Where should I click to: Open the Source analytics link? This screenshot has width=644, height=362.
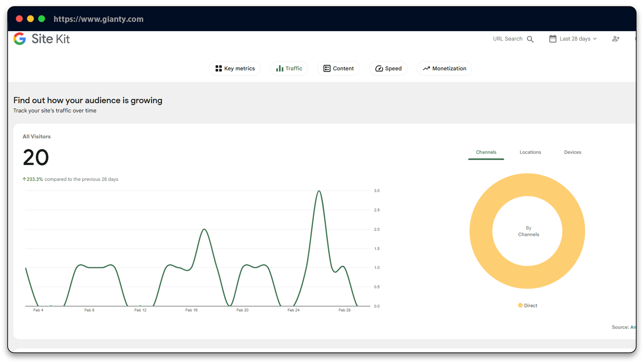click(x=632, y=327)
